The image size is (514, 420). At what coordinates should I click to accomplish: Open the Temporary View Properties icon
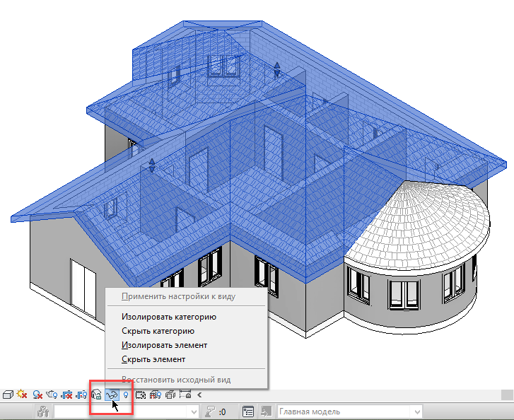(x=141, y=395)
